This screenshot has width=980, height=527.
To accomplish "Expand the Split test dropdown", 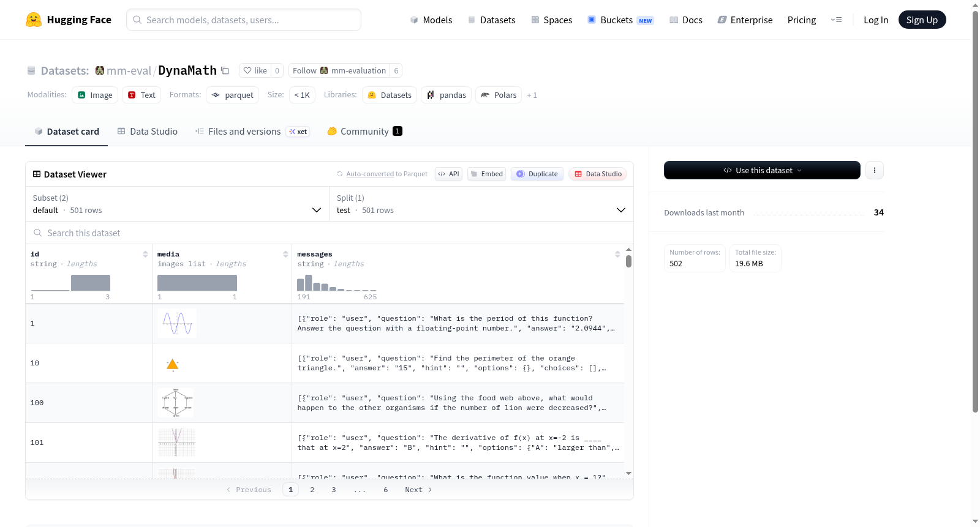I will point(481,204).
